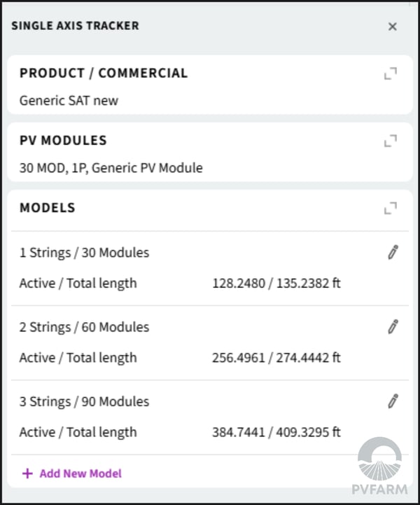
Task: Select the Generic SAT new product text
Action: (69, 101)
